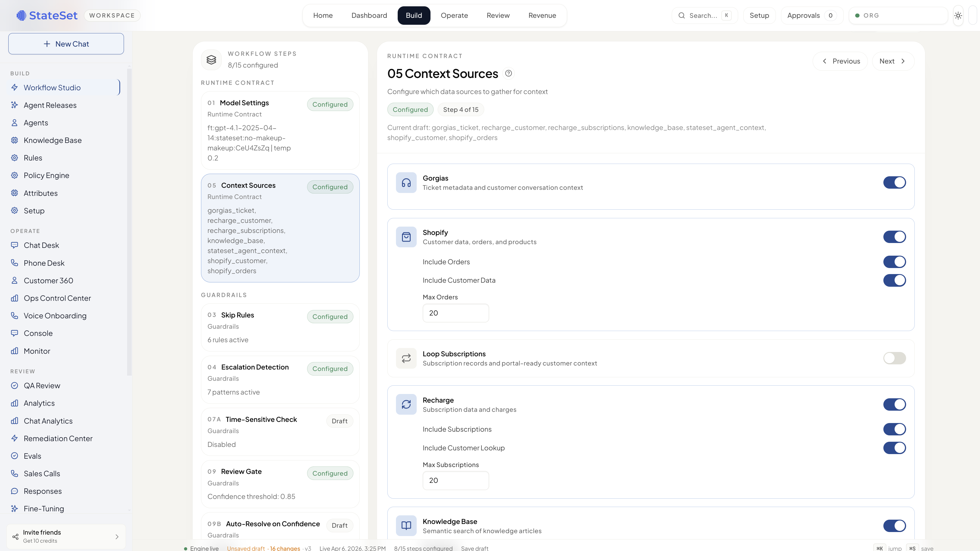Open the Agents person icon
The height and width of the screenshot is (551, 980).
14,123
